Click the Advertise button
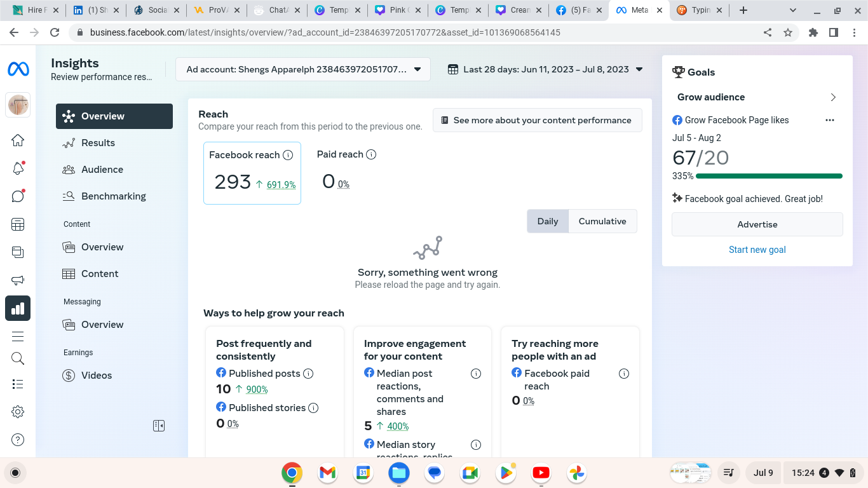Image resolution: width=868 pixels, height=488 pixels. coord(757,224)
